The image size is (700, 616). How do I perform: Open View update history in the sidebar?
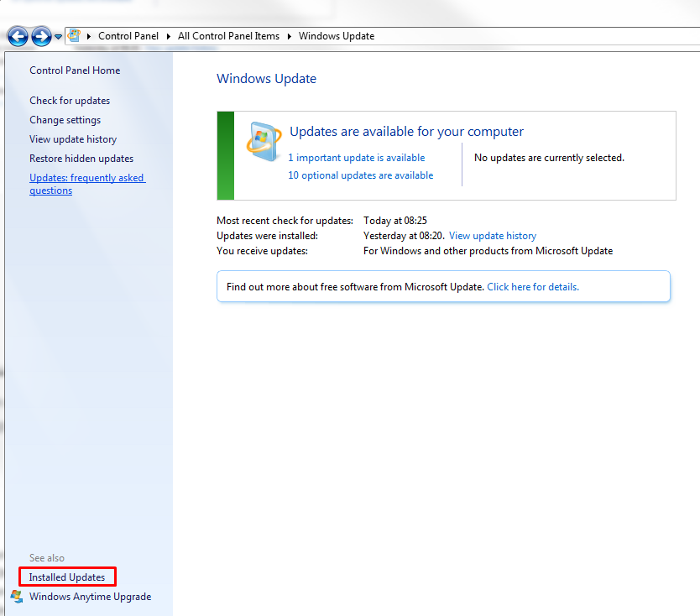tap(73, 139)
